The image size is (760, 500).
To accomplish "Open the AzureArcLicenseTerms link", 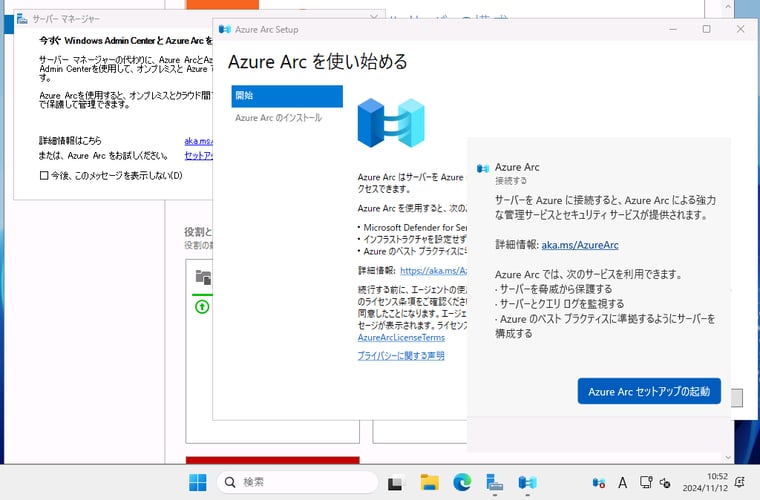I will click(x=401, y=337).
